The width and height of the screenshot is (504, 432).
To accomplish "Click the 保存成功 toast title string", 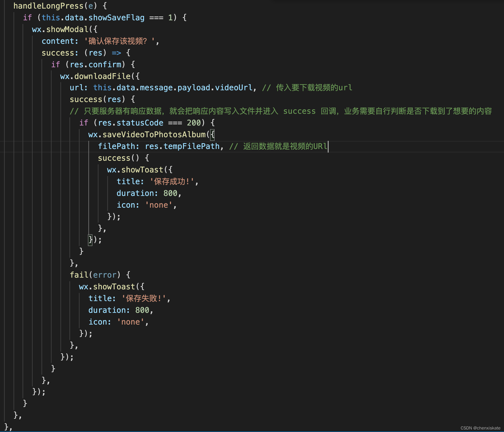I will 172,181.
